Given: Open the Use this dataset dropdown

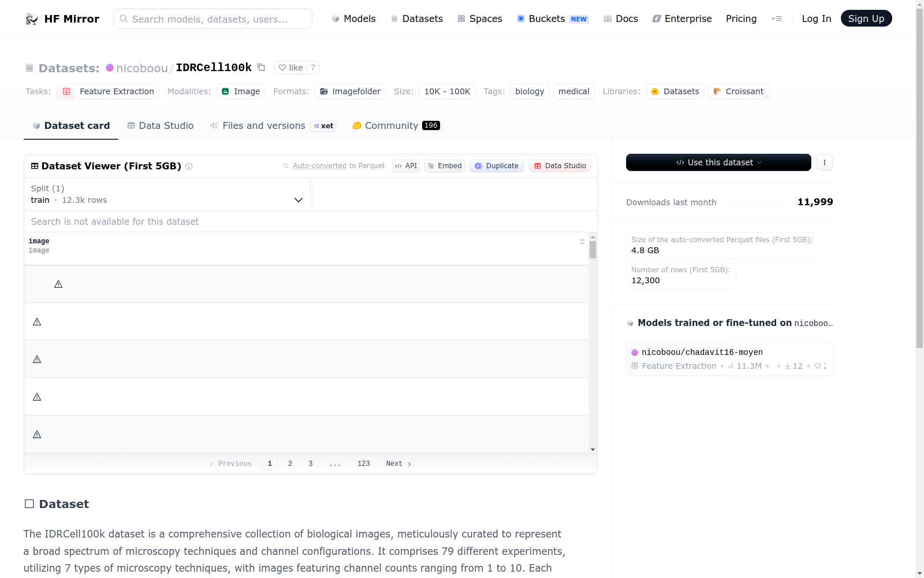Looking at the screenshot, I should click(x=718, y=162).
